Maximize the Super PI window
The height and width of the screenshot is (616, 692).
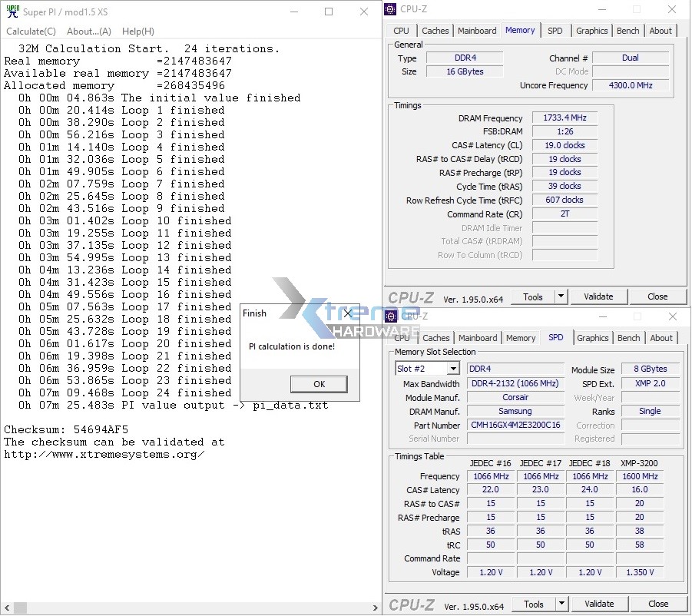[x=329, y=12]
